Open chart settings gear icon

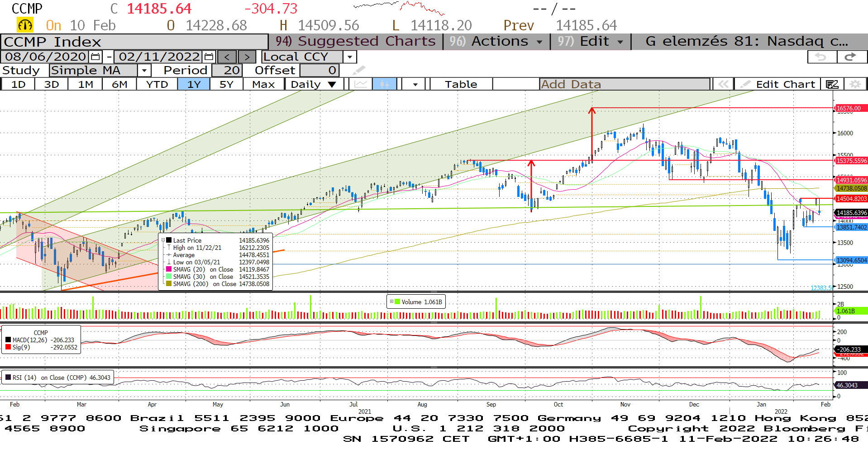click(855, 84)
